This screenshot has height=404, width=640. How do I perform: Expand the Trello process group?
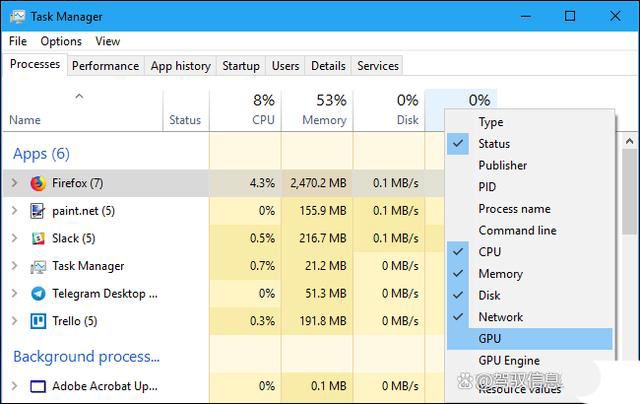click(x=14, y=321)
